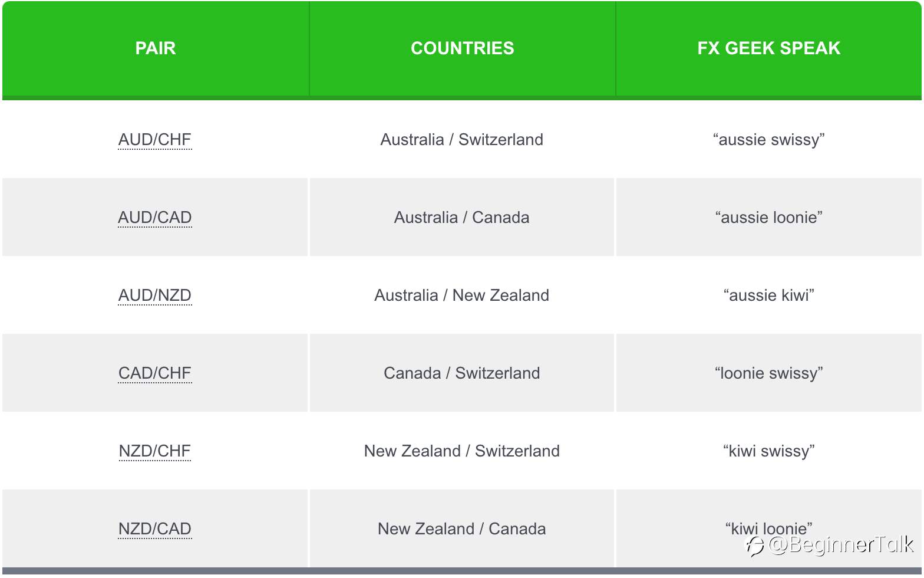The image size is (924, 578).
Task: Select the Canada / Switzerland cell
Action: [462, 373]
